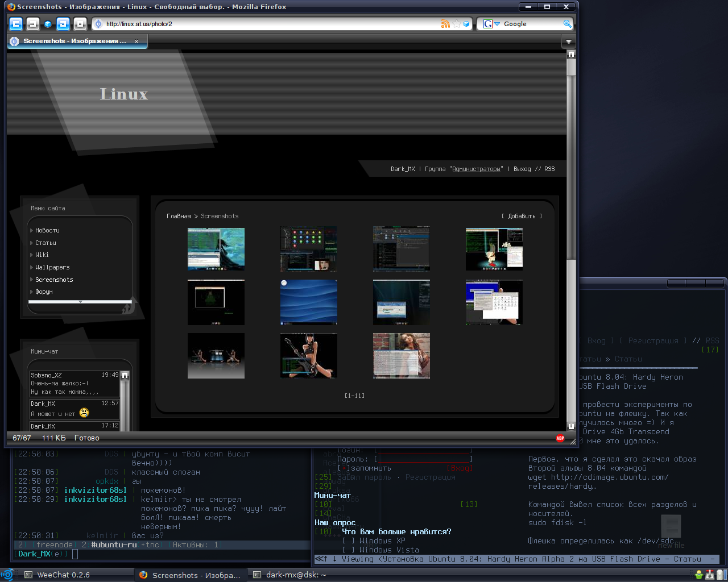This screenshot has width=728, height=582.
Task: Open the thumbnail of woman with guitar
Action: pos(309,356)
